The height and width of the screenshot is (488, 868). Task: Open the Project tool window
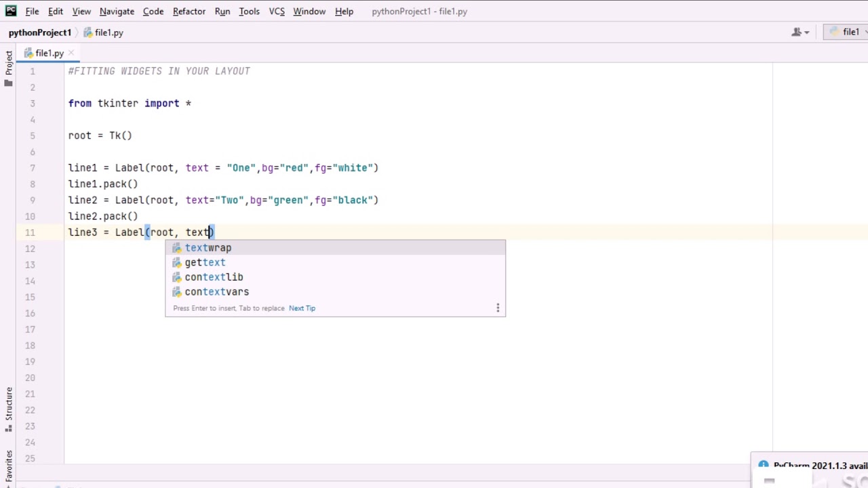point(8,63)
